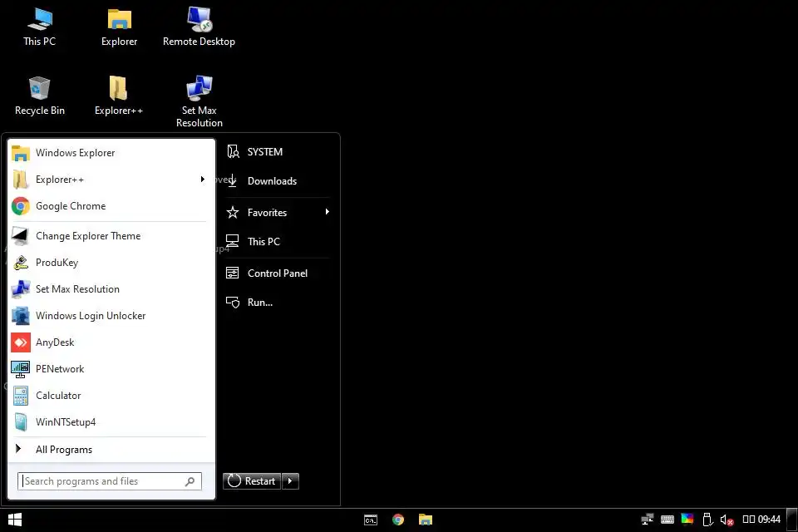The width and height of the screenshot is (798, 532).
Task: Open Windows Login Unlocker
Action: [x=111, y=316]
